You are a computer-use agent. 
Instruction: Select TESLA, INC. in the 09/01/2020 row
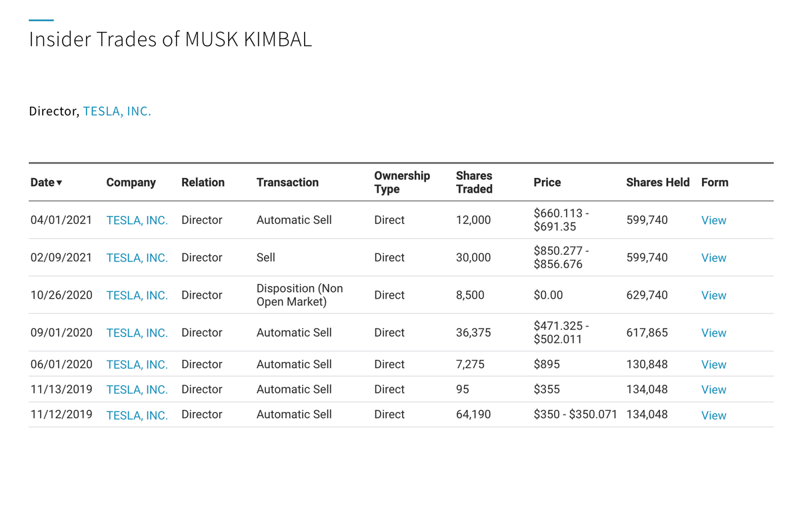click(137, 333)
